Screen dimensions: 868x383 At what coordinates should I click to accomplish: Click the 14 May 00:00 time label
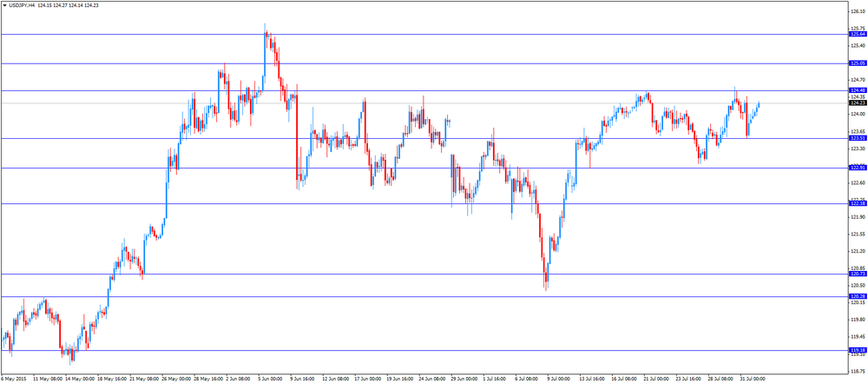[79, 379]
